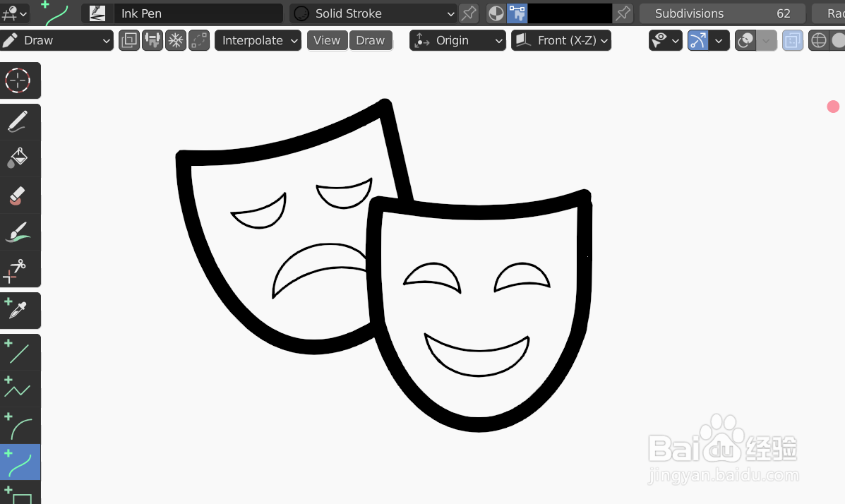
Task: Select the Erase tool
Action: click(x=18, y=195)
